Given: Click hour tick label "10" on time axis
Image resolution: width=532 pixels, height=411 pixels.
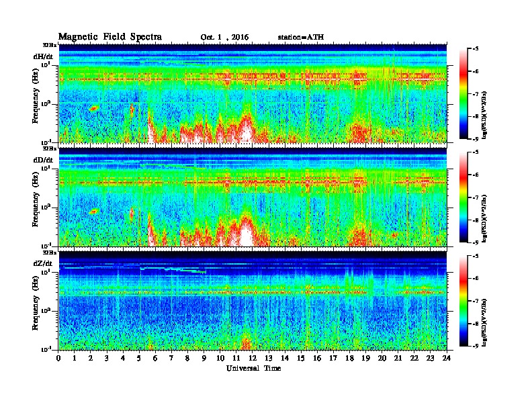Looking at the screenshot, I should pyautogui.click(x=220, y=359).
